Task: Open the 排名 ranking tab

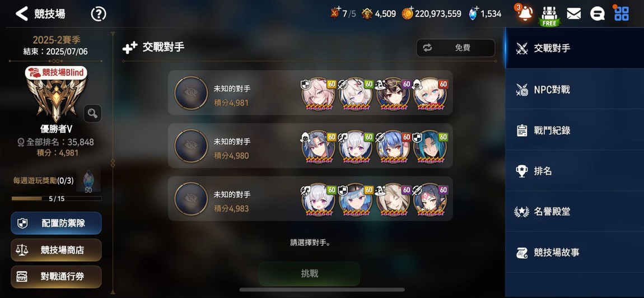Action: 574,171
